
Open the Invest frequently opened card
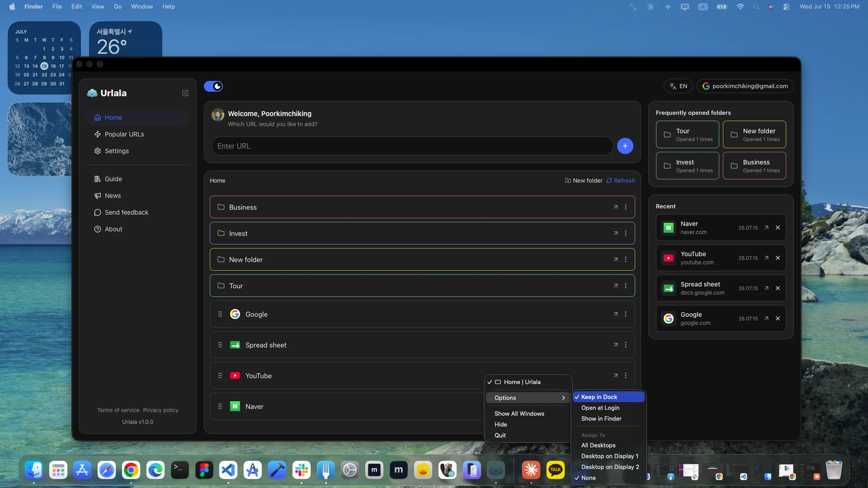point(687,166)
